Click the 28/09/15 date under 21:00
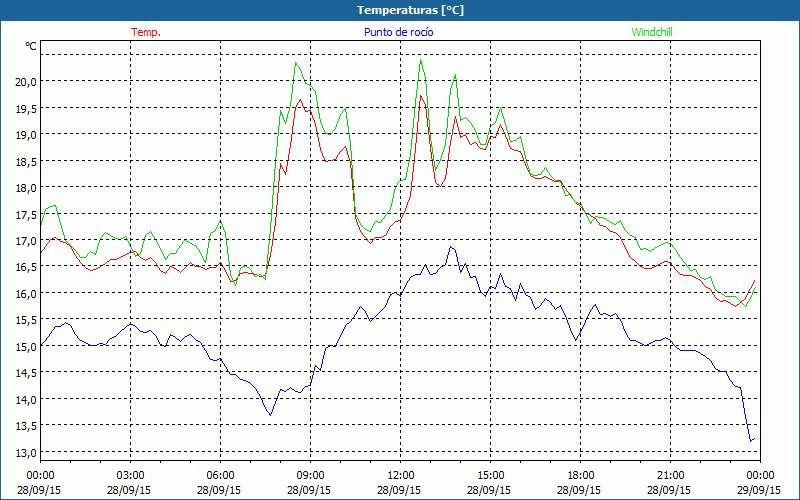800x500 pixels. pyautogui.click(x=670, y=490)
